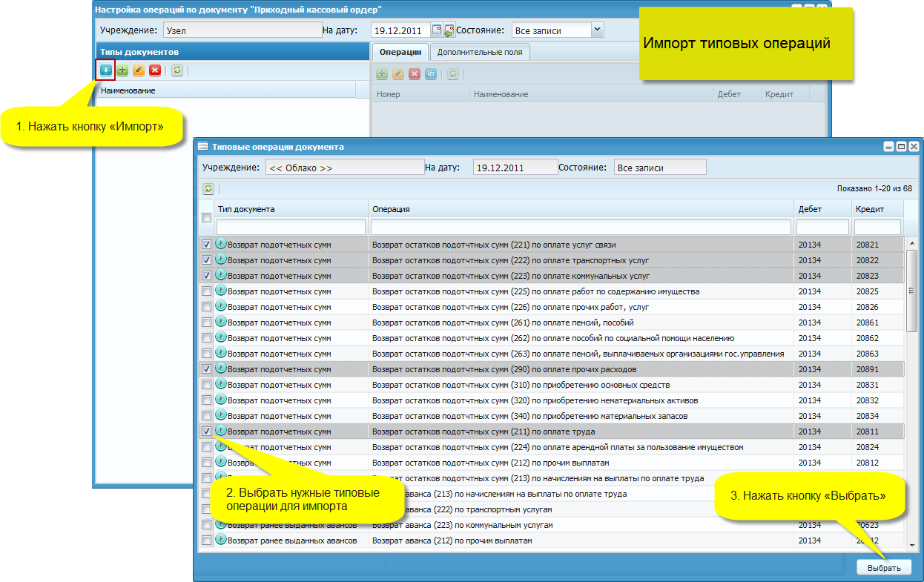
Task: Switch to the Дополнительные поля tab
Action: coord(480,52)
